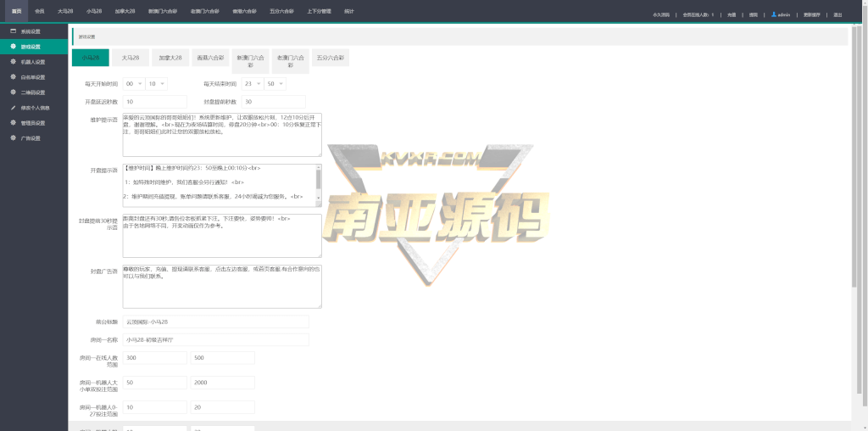Open 广告设置 in the sidebar
Image resolution: width=868 pixels, height=431 pixels.
[x=34, y=138]
